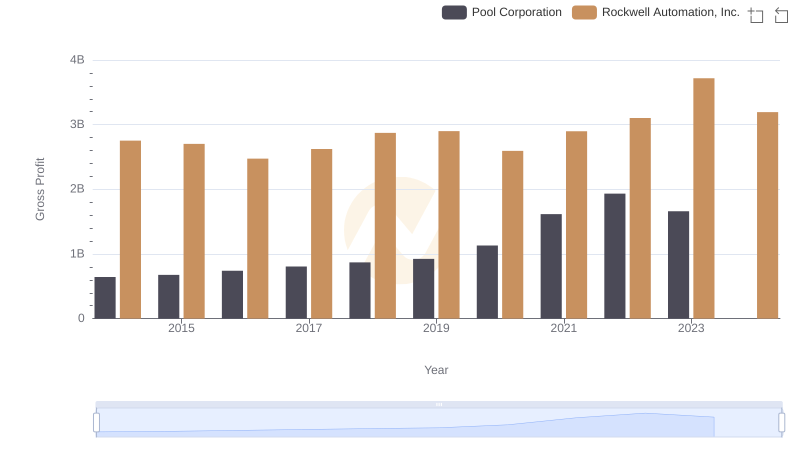Select the 2017 Rockwell Automation bar
Viewport: 800px width, 461px height.
tap(321, 234)
